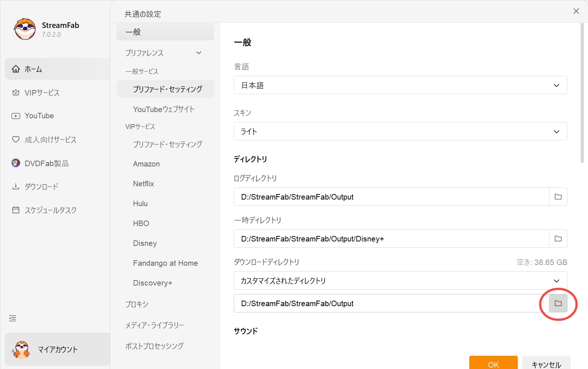The image size is (588, 369).
Task: Browse folder for log directory
Action: pos(558,197)
